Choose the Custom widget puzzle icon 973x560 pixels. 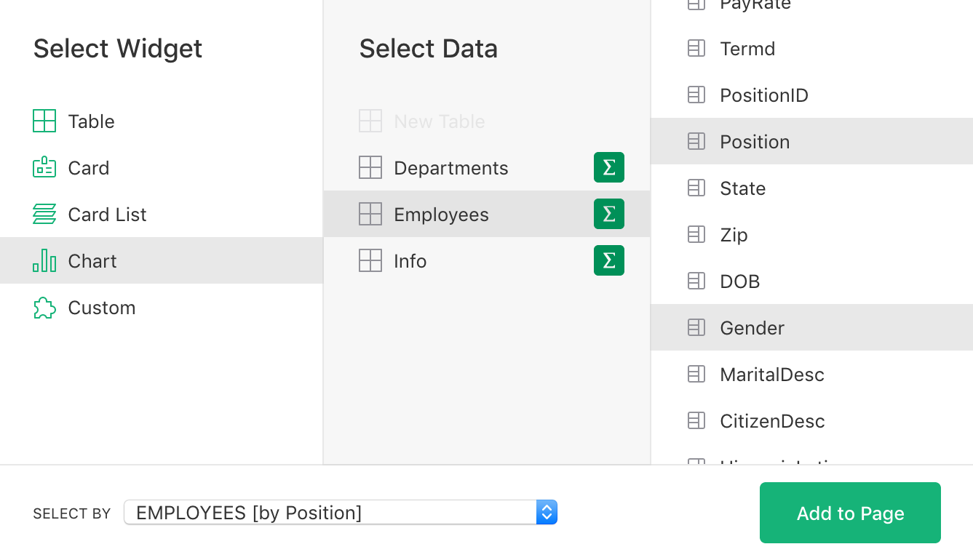click(x=44, y=307)
